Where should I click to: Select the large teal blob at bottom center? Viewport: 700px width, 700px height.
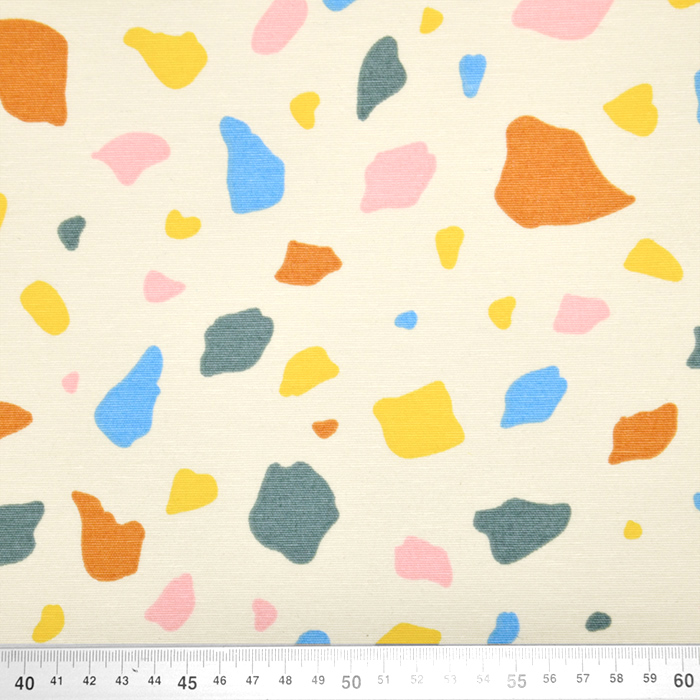(292, 512)
